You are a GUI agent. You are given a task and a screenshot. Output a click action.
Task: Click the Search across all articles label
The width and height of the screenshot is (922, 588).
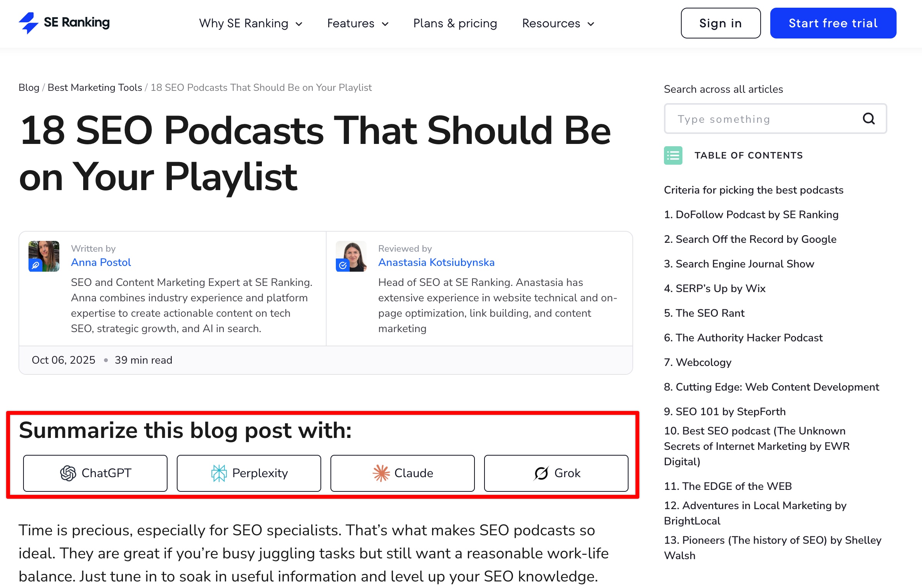click(x=723, y=89)
